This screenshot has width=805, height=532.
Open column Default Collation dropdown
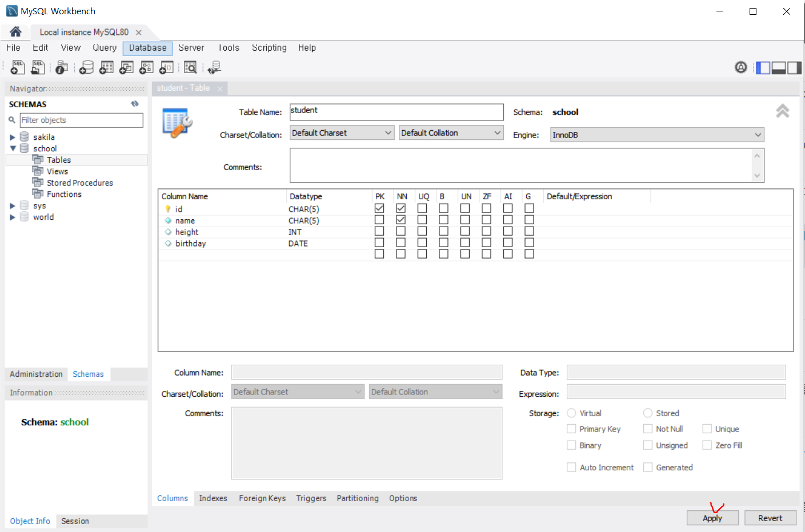(x=435, y=392)
